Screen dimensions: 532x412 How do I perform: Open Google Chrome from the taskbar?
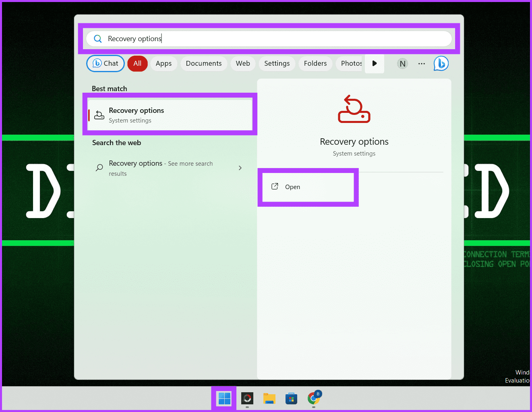coord(314,399)
